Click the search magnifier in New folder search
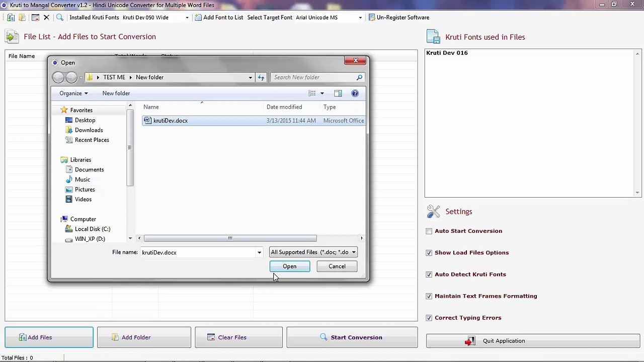This screenshot has height=362, width=644. 359,77
